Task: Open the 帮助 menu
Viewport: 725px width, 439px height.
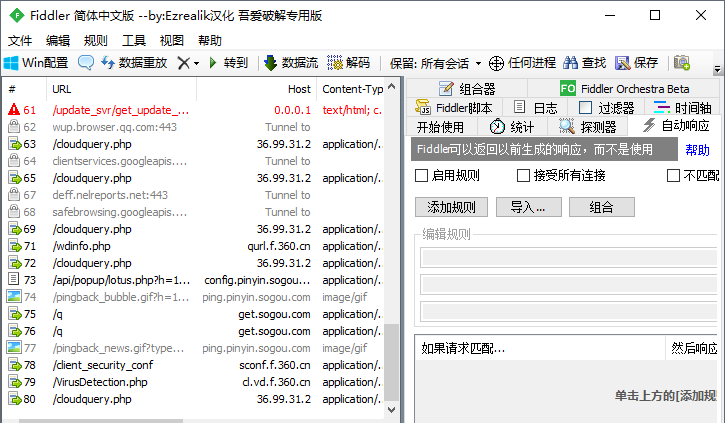Action: pyautogui.click(x=209, y=41)
